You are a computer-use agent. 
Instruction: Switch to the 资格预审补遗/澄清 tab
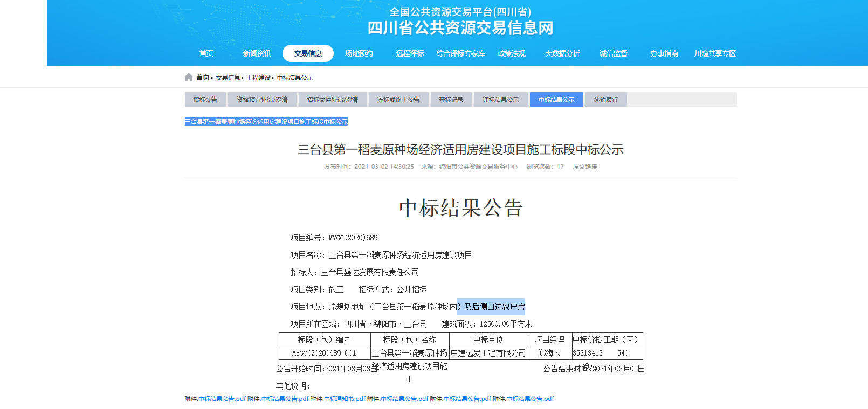tap(262, 100)
